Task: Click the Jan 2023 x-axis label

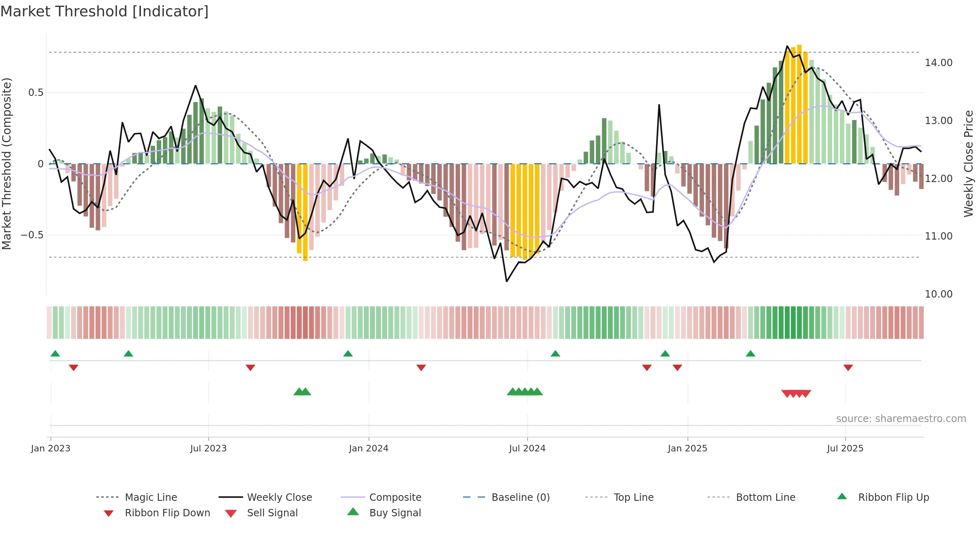Action: pos(51,449)
